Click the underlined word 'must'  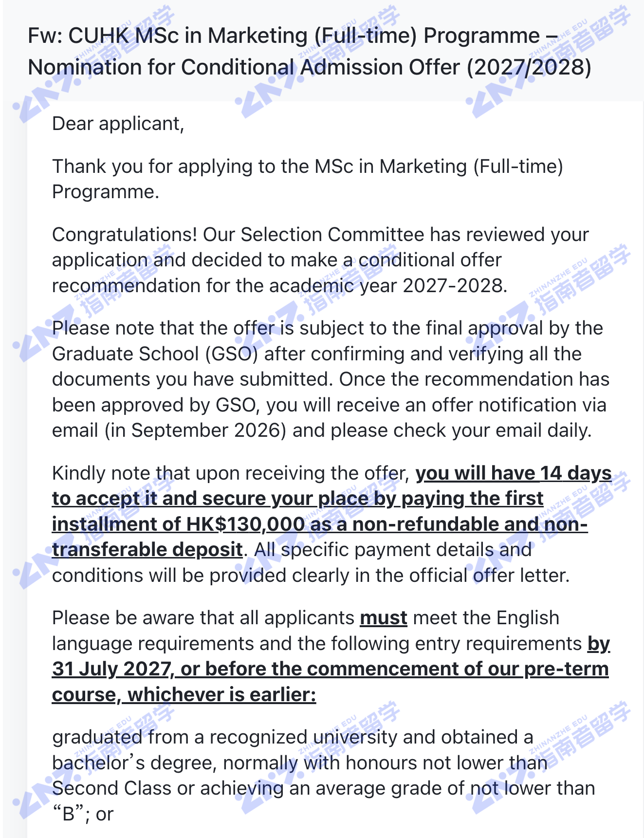coord(384,618)
